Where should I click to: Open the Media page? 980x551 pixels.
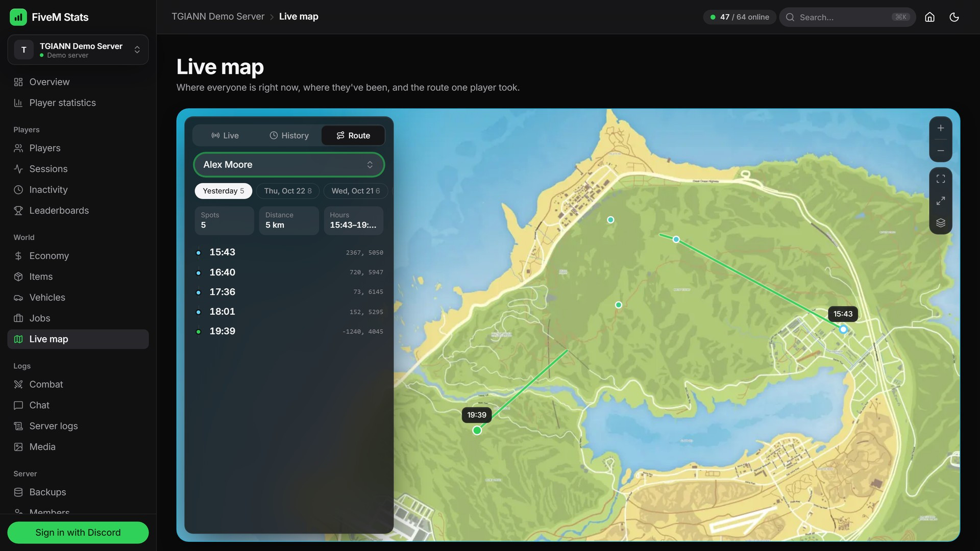pos(78,447)
